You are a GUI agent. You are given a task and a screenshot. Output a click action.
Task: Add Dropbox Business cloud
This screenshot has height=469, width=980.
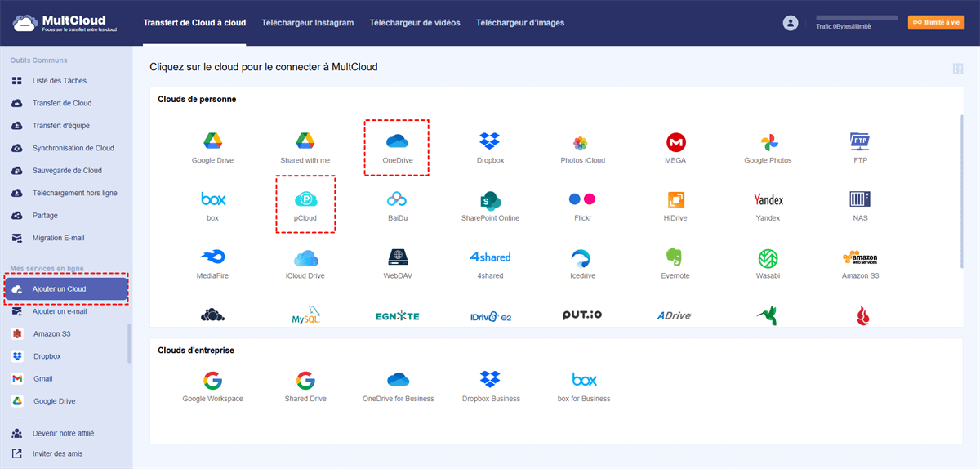tap(490, 386)
